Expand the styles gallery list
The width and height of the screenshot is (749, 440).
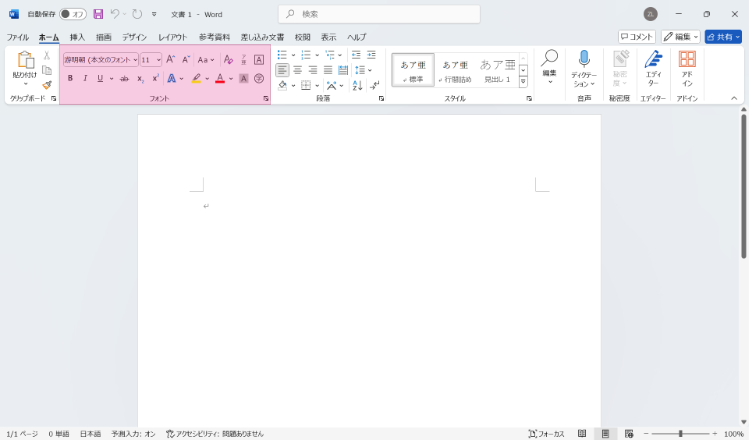pos(523,83)
